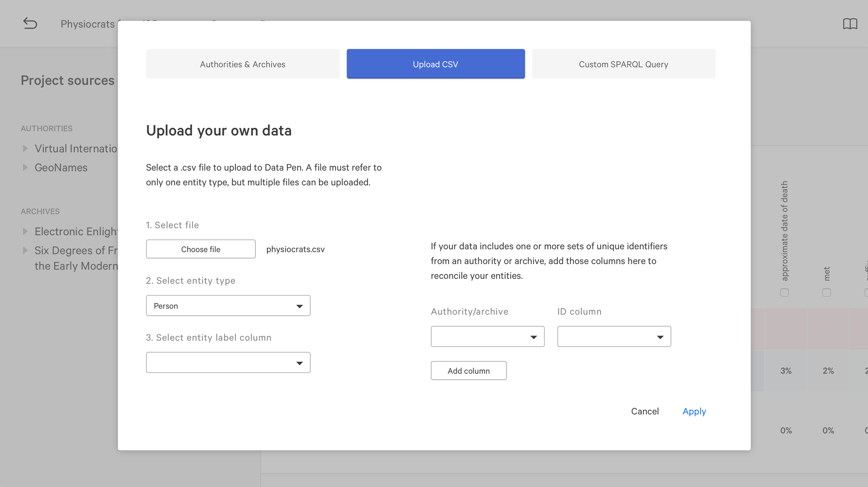868x487 pixels.
Task: Click Add column button
Action: 469,371
